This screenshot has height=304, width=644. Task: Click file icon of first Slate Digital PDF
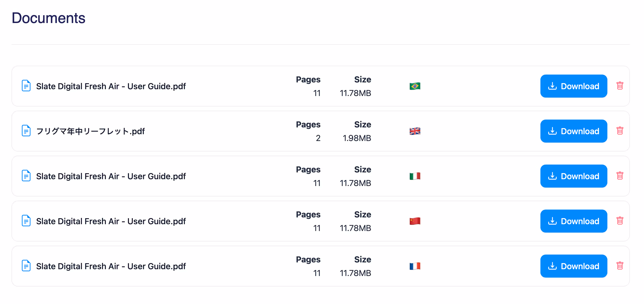click(x=26, y=86)
